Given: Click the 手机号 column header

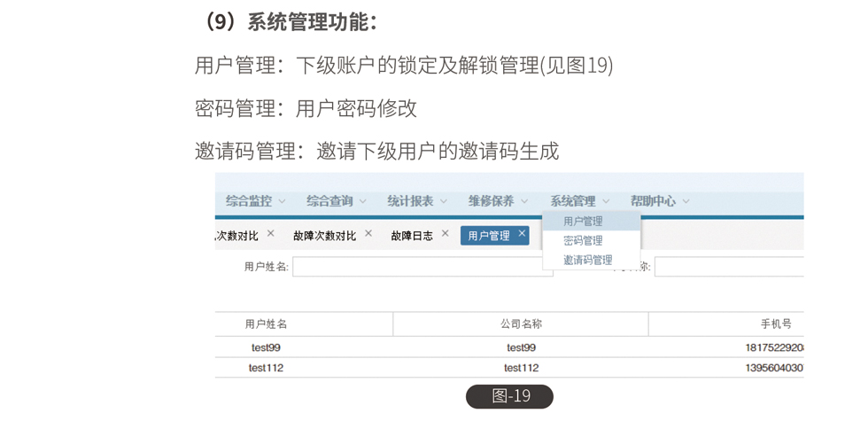Looking at the screenshot, I should click(776, 324).
